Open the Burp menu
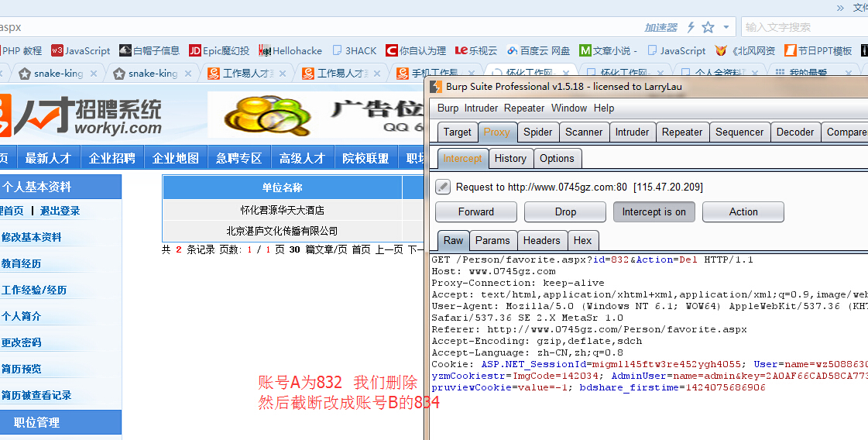The width and height of the screenshot is (868, 440). [x=448, y=108]
